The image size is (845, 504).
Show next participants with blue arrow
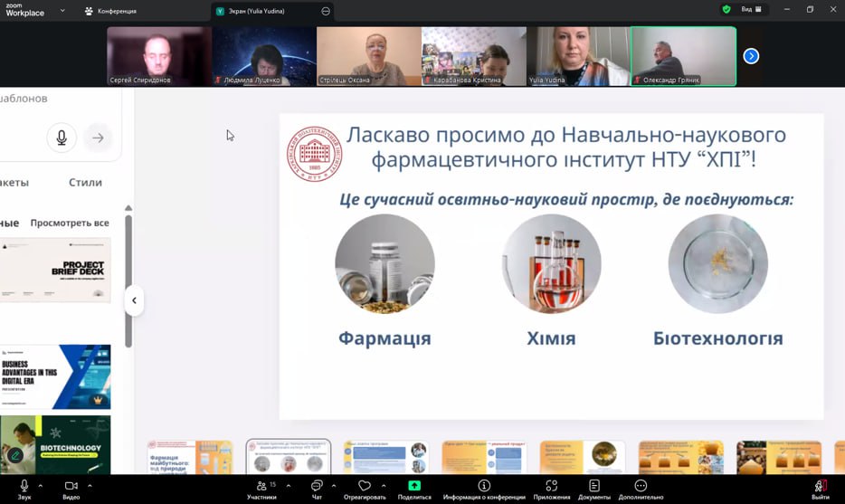click(751, 56)
